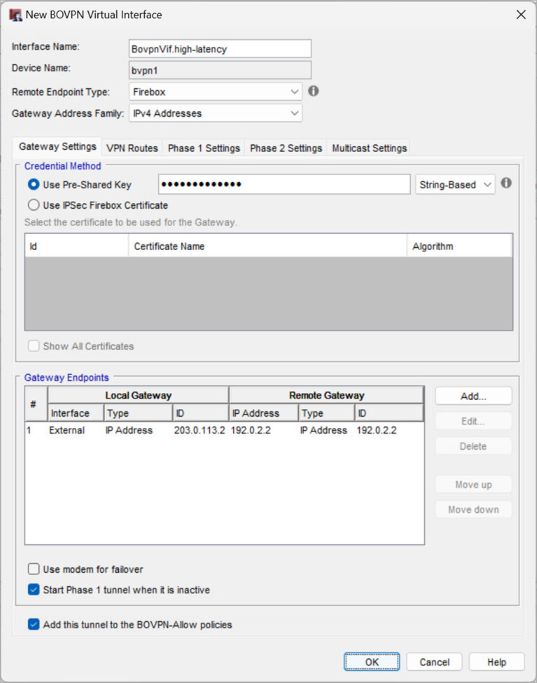Go to the Multicast Settings tab

(369, 148)
